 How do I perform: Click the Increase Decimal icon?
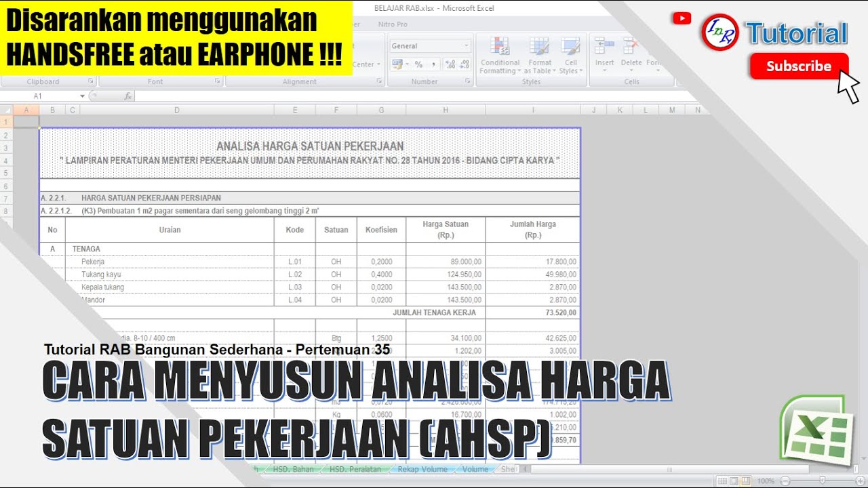coord(451,64)
